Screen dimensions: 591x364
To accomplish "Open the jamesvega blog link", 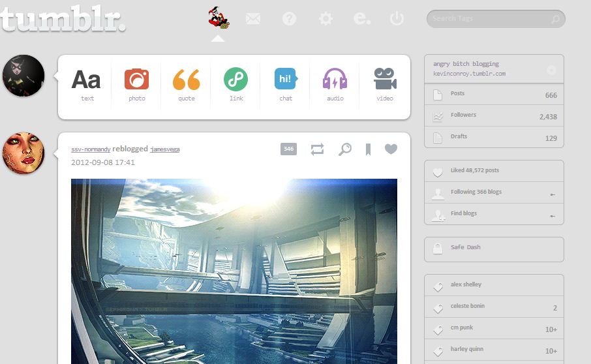I will click(165, 149).
